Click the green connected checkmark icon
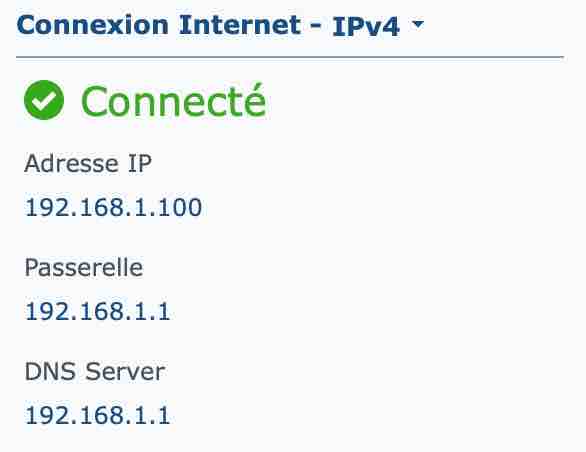The height and width of the screenshot is (452, 586). pyautogui.click(x=44, y=100)
